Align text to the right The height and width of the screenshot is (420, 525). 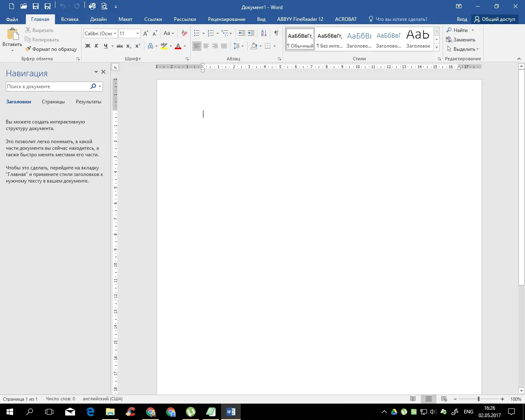click(215, 46)
